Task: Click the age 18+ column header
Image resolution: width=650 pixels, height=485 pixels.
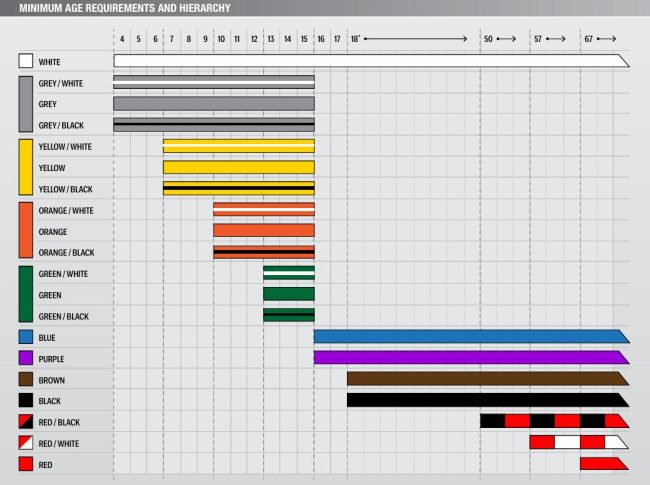Action: tap(355, 38)
